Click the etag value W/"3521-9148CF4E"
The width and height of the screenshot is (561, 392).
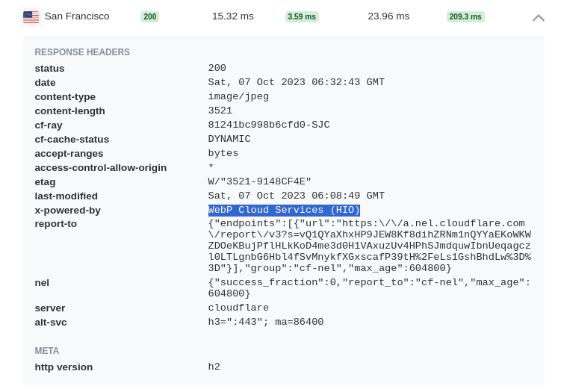(x=260, y=181)
